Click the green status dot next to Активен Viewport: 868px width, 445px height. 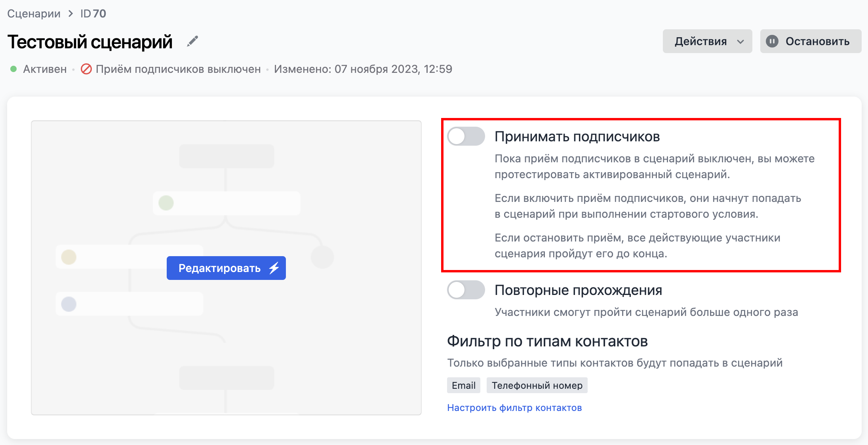point(14,69)
